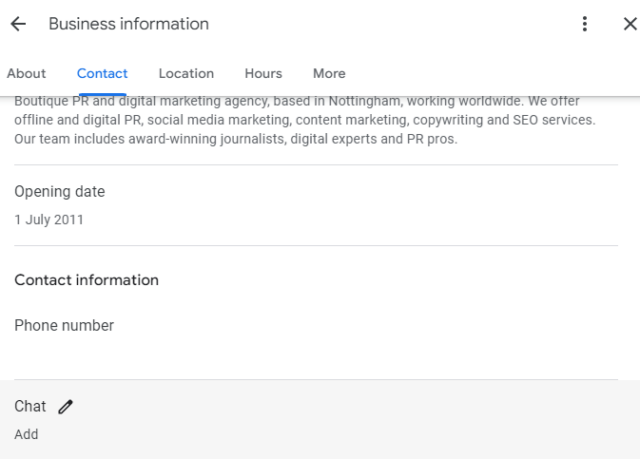Click the Contact information heading
640x459 pixels.
(86, 280)
